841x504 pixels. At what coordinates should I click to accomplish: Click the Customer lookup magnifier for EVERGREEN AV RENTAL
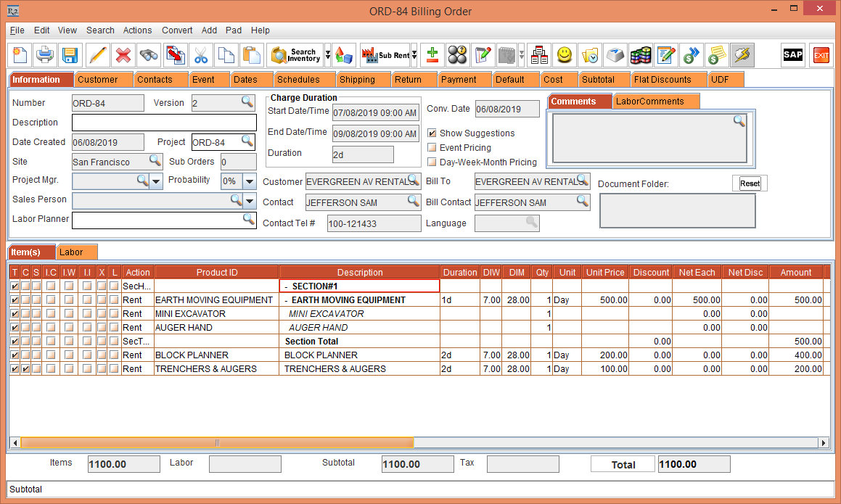414,181
